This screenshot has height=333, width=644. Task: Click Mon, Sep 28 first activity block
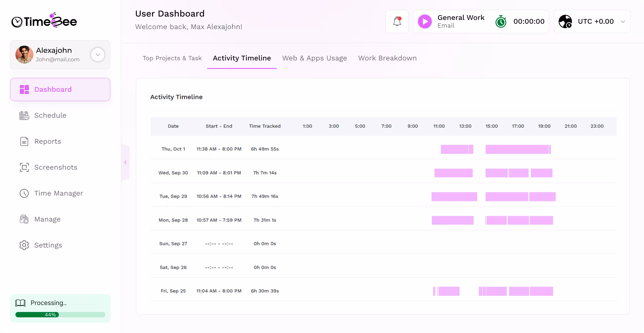pyautogui.click(x=453, y=220)
